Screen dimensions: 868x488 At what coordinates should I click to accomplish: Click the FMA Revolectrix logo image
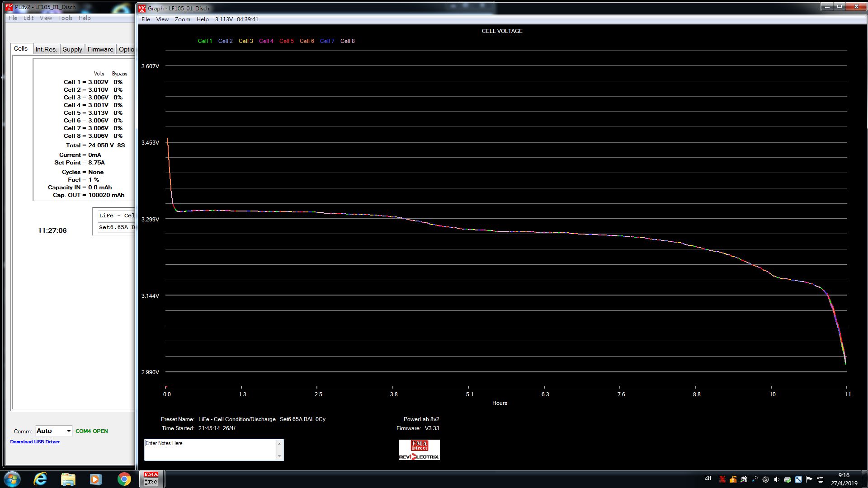click(419, 450)
